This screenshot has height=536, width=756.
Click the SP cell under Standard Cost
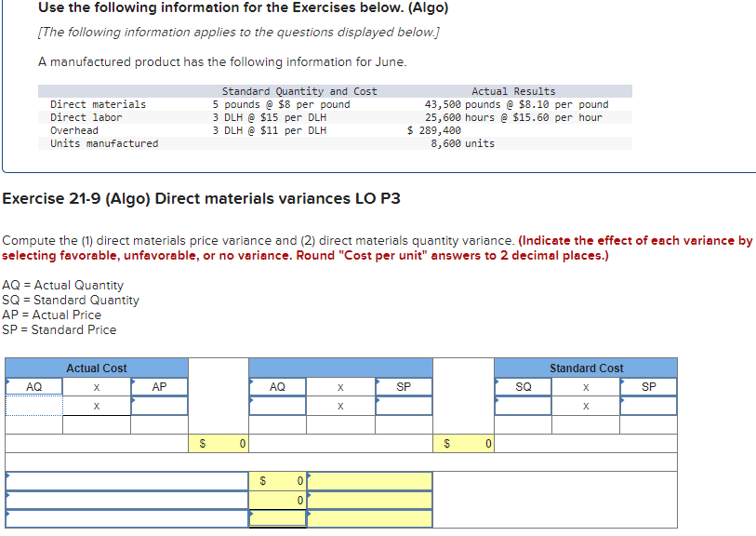648,406
